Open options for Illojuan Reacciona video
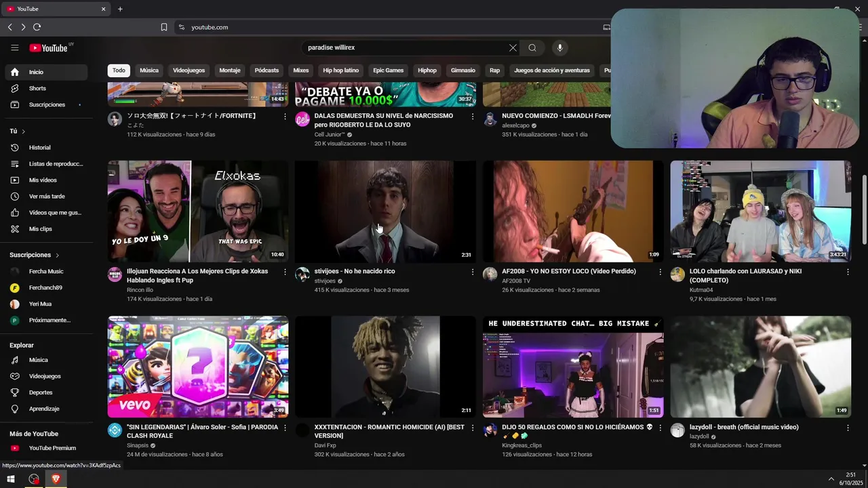Viewport: 868px width, 488px height. coord(285,272)
